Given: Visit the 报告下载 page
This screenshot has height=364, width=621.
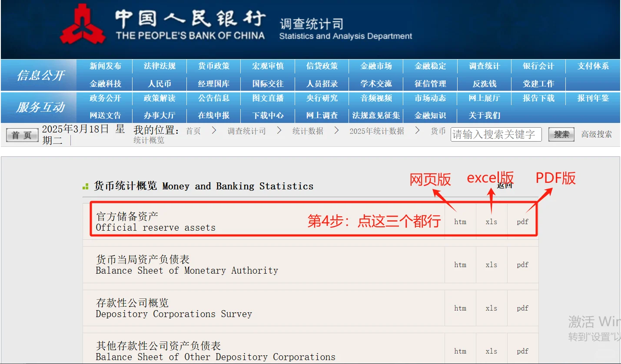Looking at the screenshot, I should [x=538, y=98].
